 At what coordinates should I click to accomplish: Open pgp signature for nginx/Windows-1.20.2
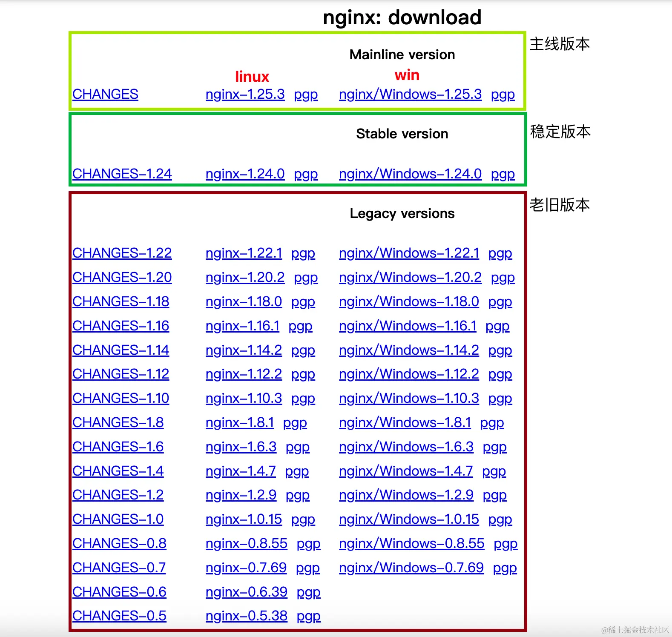pos(503,278)
